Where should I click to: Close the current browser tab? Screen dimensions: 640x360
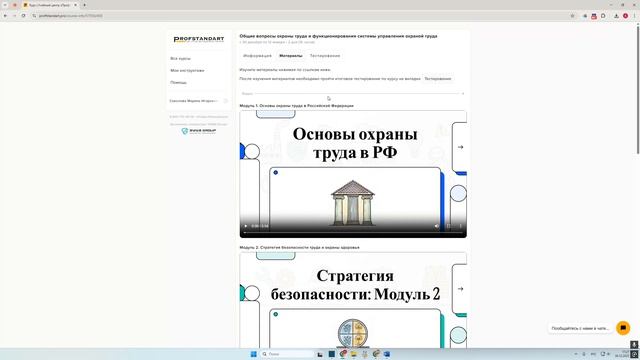coord(75,5)
